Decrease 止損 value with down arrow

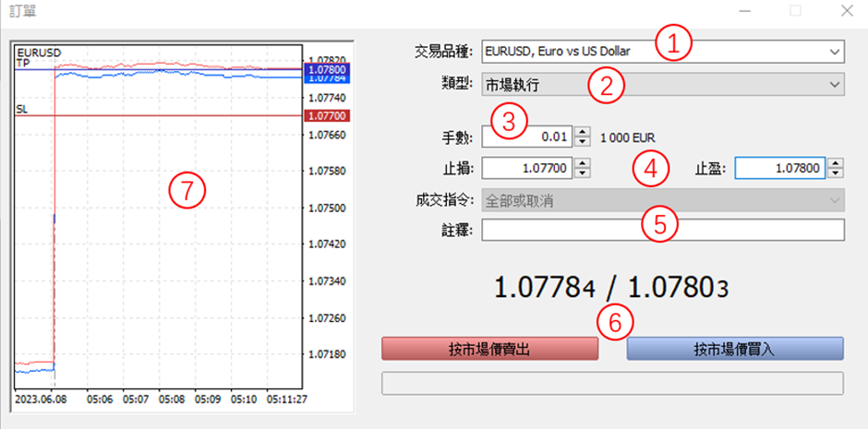pyautogui.click(x=581, y=173)
